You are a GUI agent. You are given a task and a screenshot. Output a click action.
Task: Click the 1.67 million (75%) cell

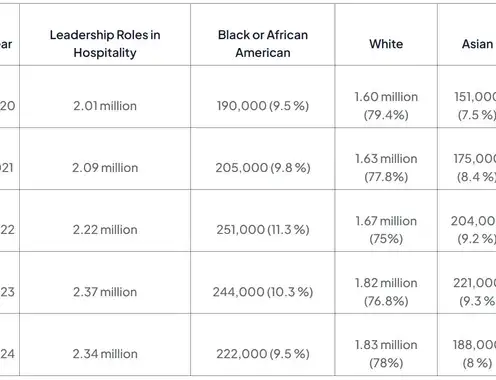386,229
